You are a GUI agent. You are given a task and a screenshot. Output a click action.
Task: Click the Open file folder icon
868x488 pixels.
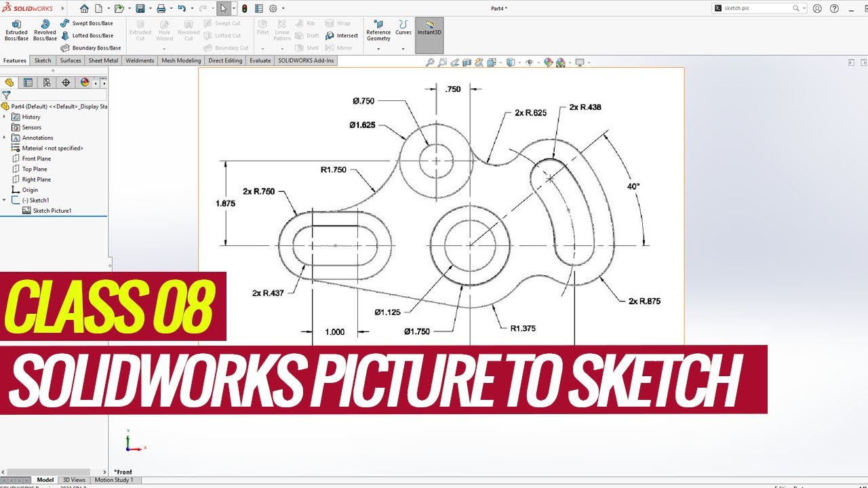[x=119, y=9]
